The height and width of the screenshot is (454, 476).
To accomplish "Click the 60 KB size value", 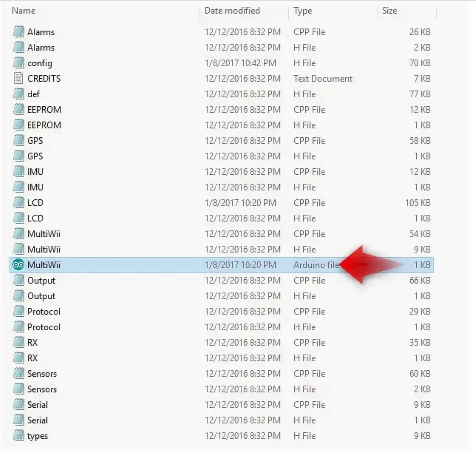I will pos(420,373).
